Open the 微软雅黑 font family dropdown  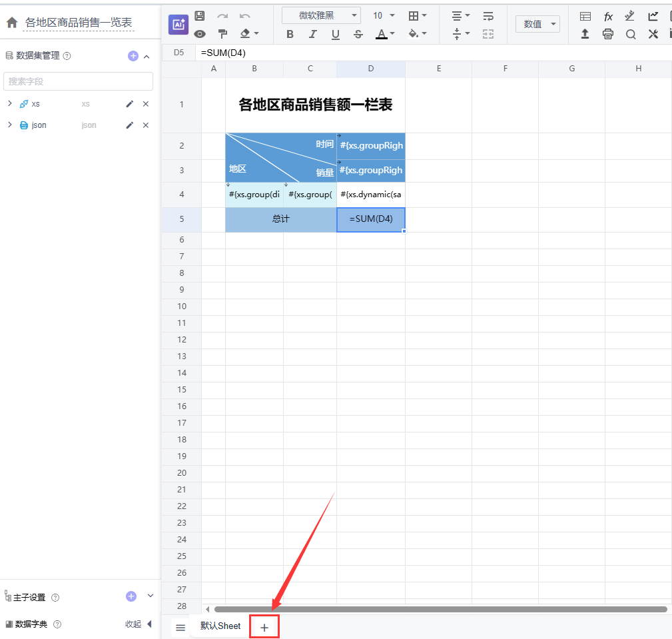click(321, 15)
